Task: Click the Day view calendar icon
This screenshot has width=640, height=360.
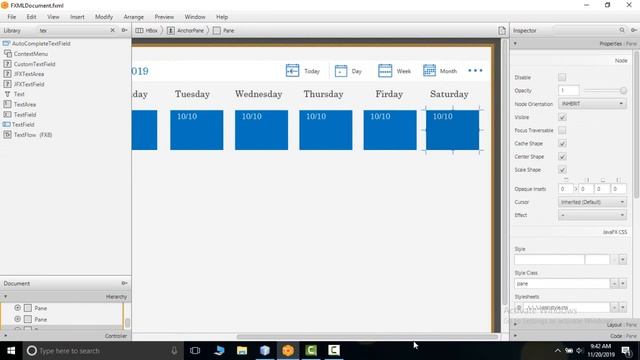Action: coord(341,71)
